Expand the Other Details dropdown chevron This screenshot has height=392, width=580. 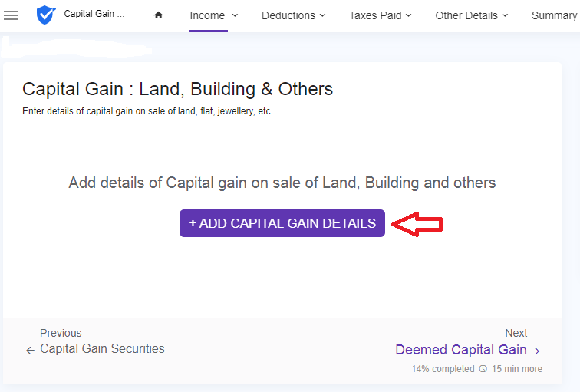point(505,15)
